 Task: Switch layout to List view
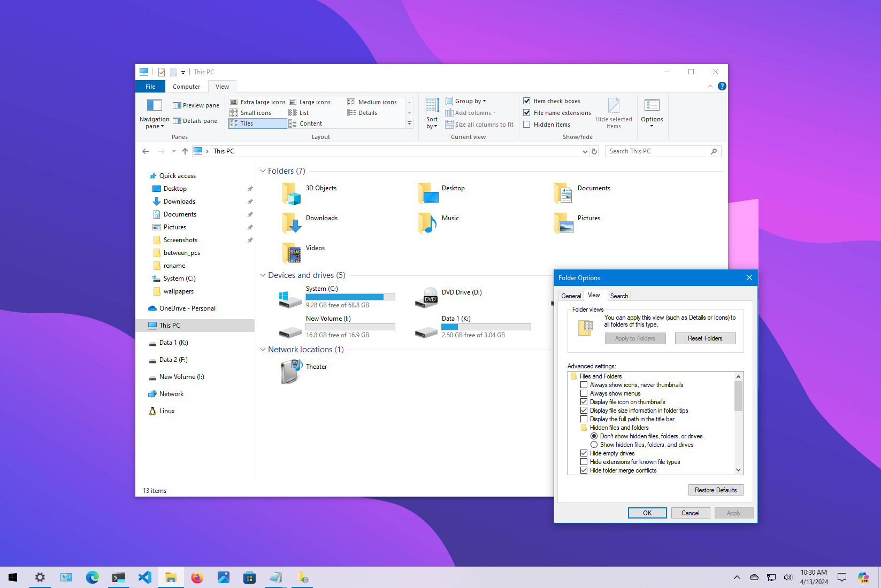[x=298, y=113]
